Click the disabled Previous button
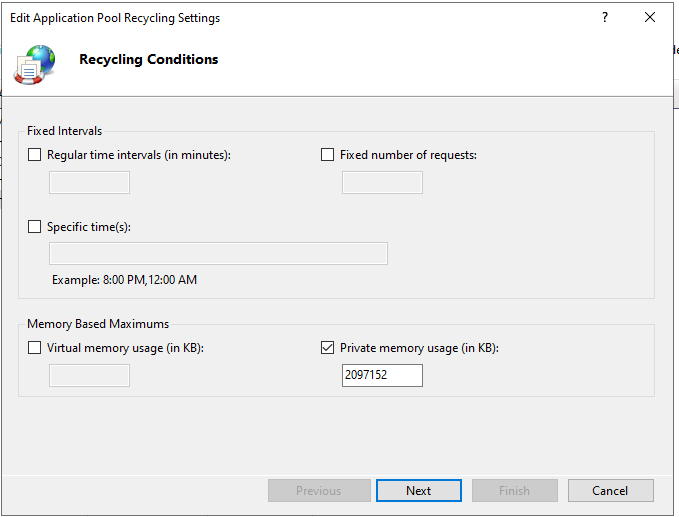 [x=319, y=491]
